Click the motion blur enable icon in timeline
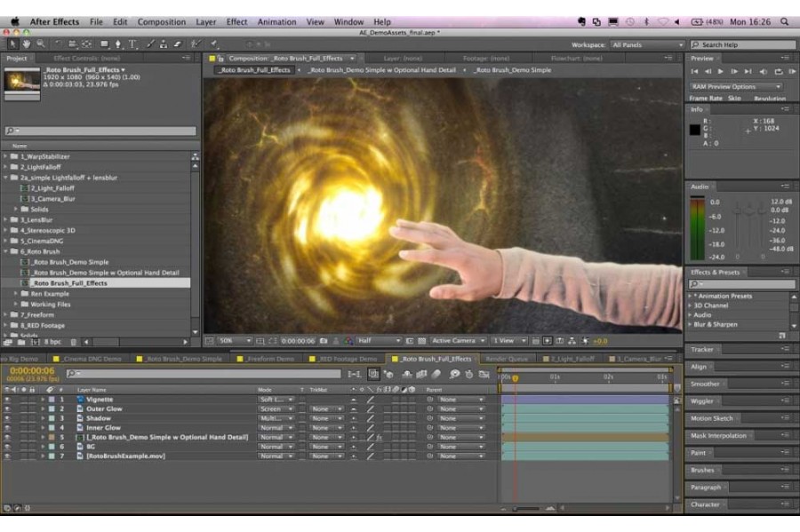 tap(436, 375)
